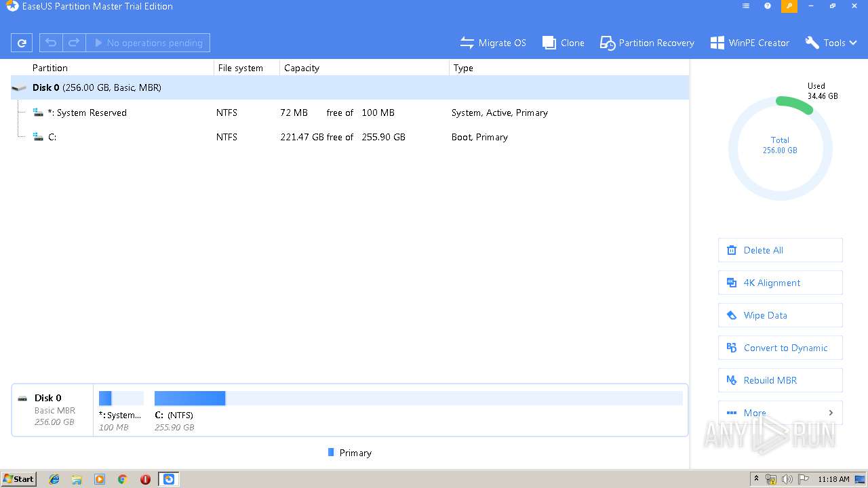Click the Undo arrow in the toolbar
This screenshot has height=488, width=868.
(51, 43)
